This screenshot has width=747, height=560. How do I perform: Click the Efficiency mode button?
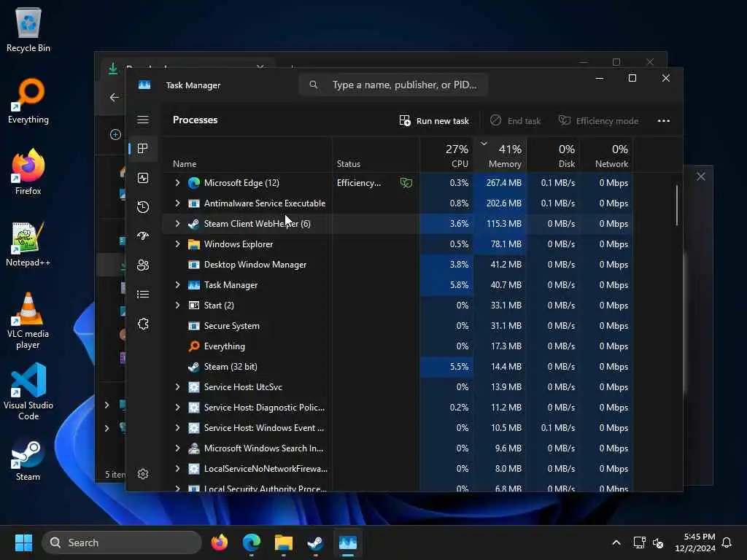click(598, 120)
